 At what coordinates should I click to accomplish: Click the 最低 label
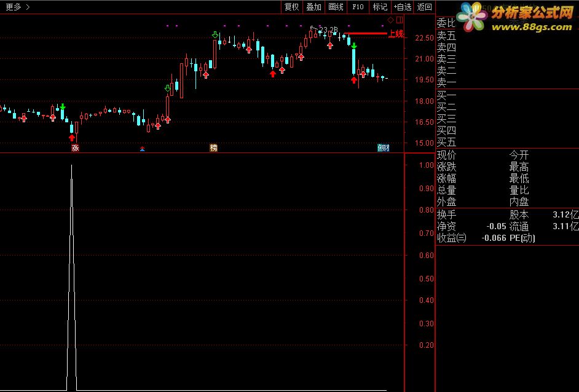pyautogui.click(x=519, y=179)
